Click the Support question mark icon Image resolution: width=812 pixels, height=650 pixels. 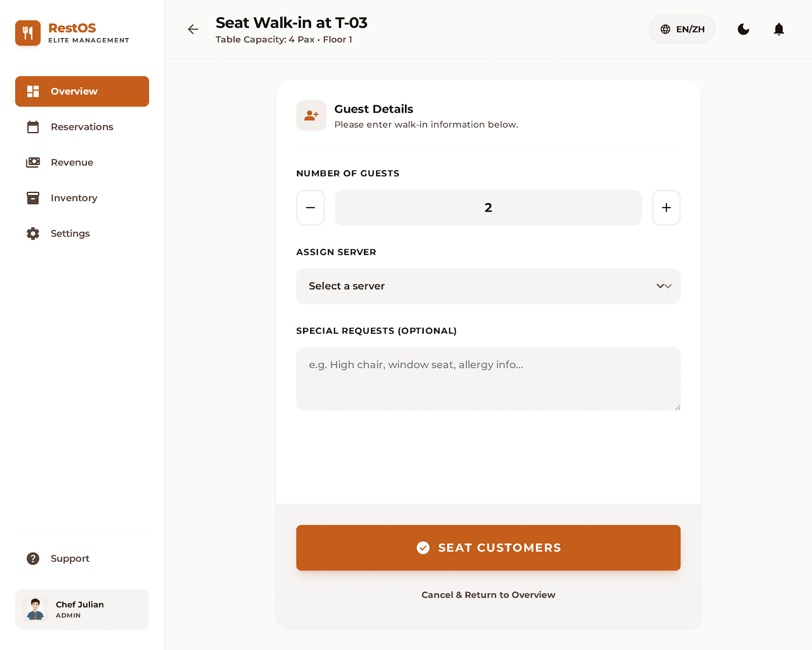click(x=33, y=559)
